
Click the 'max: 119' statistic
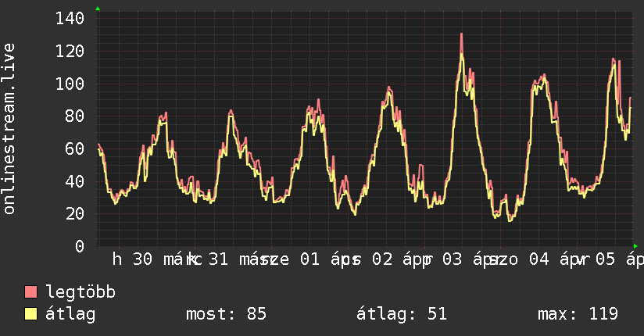[578, 314]
